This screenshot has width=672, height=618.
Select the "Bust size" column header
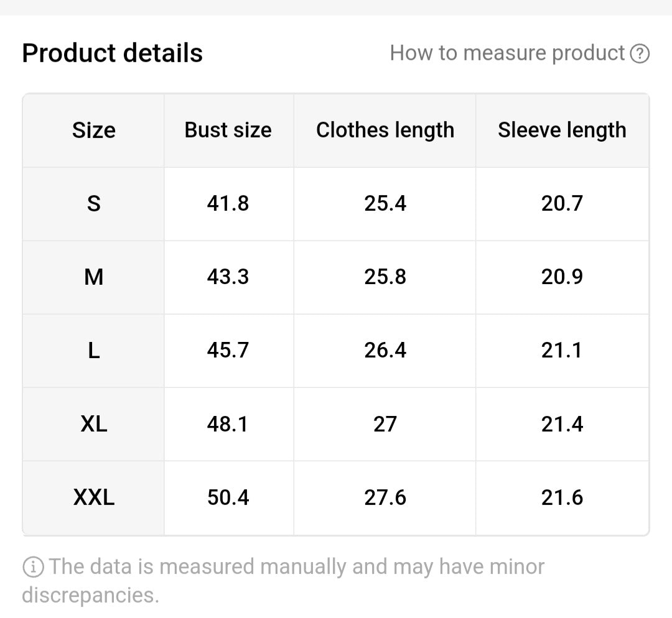click(x=228, y=131)
